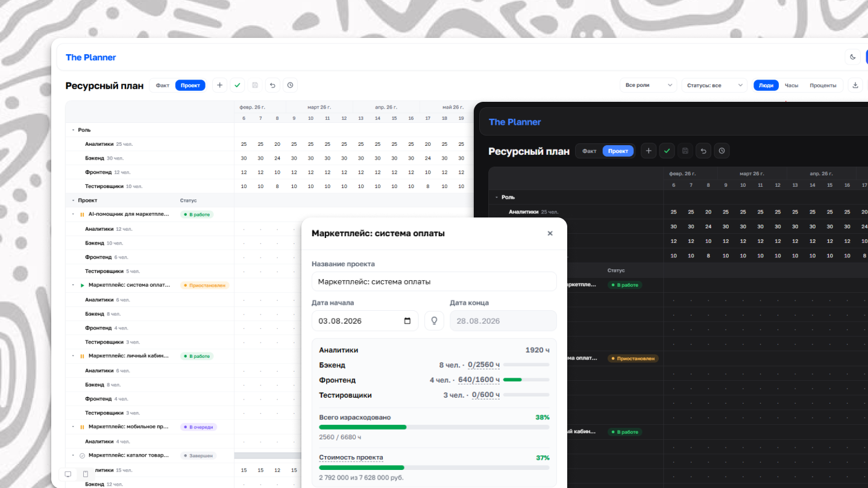
Task: Select the Проект toggle in the dark window
Action: 618,151
